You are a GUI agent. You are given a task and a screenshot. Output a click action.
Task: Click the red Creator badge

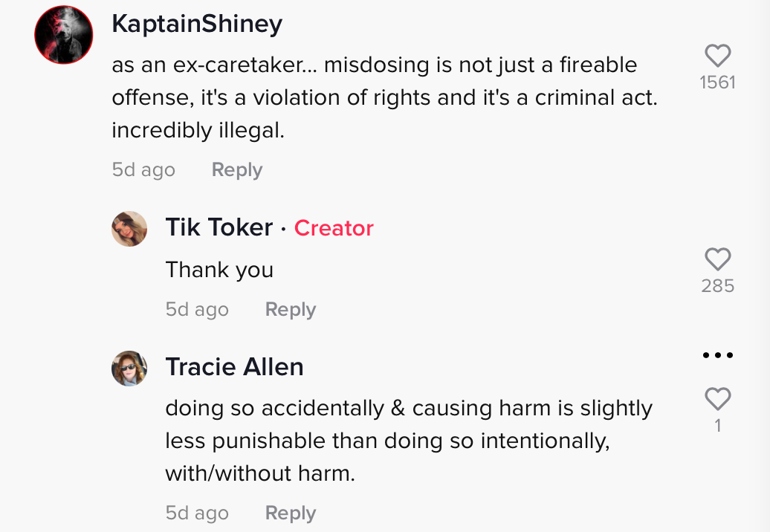(x=334, y=228)
